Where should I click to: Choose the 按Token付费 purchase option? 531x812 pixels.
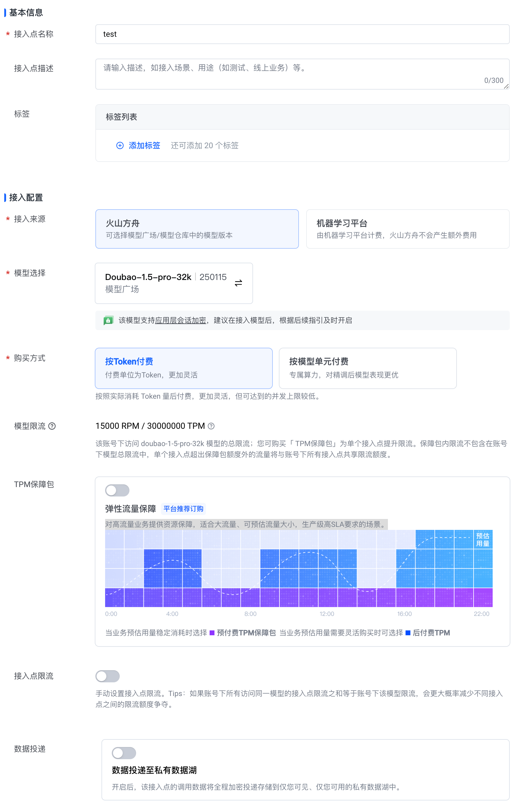pyautogui.click(x=183, y=368)
